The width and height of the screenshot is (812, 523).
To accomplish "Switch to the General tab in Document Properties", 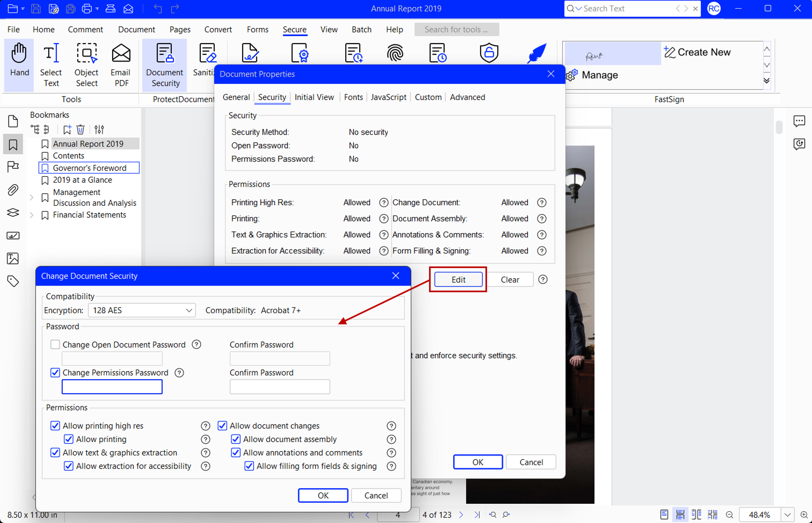I will 236,97.
